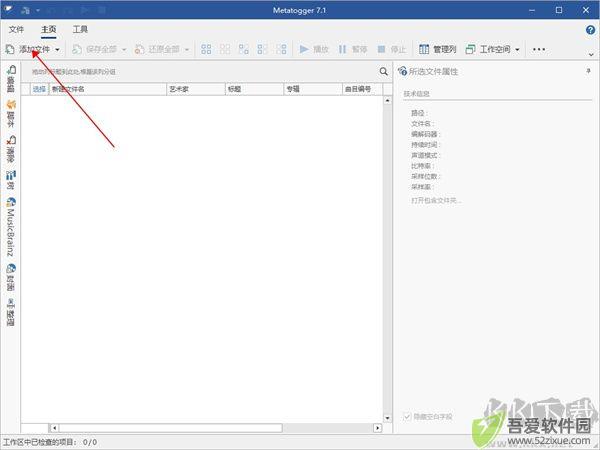This screenshot has width=600, height=450.
Task: Open the three-dots overflow menu in toolbar
Action: (x=539, y=49)
